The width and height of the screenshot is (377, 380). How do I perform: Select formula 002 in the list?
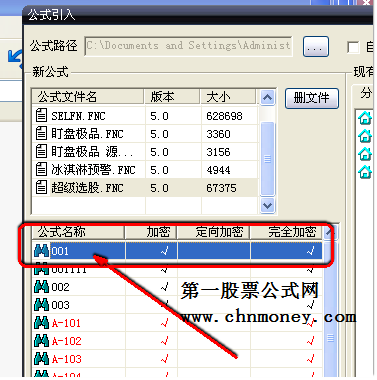coord(178,287)
